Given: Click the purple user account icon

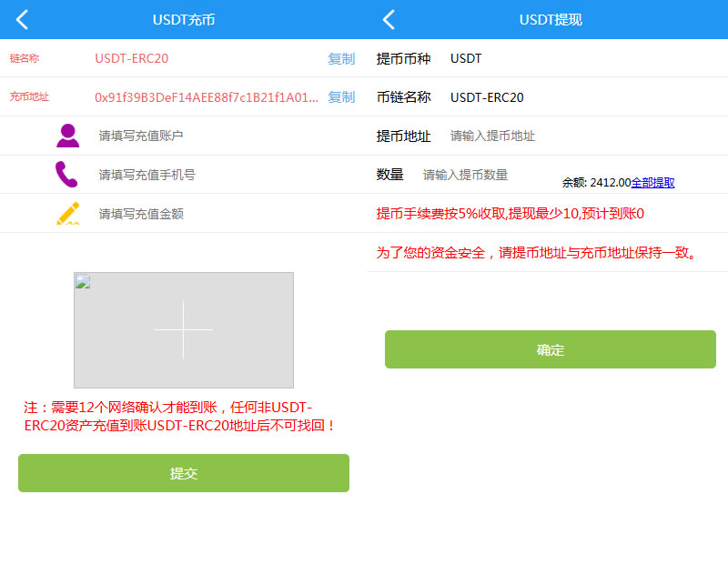Looking at the screenshot, I should point(67,136).
